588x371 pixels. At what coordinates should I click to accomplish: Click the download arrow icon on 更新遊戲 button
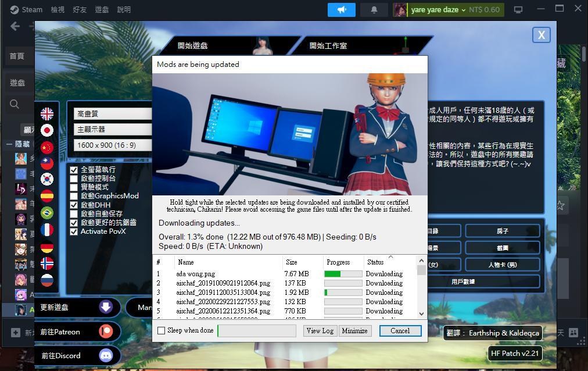(106, 307)
